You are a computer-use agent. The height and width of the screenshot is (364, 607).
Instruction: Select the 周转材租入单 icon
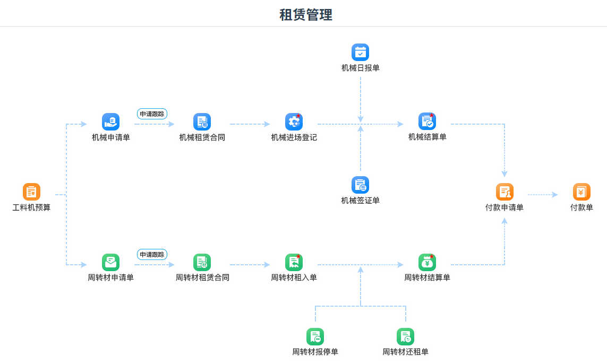click(x=294, y=262)
